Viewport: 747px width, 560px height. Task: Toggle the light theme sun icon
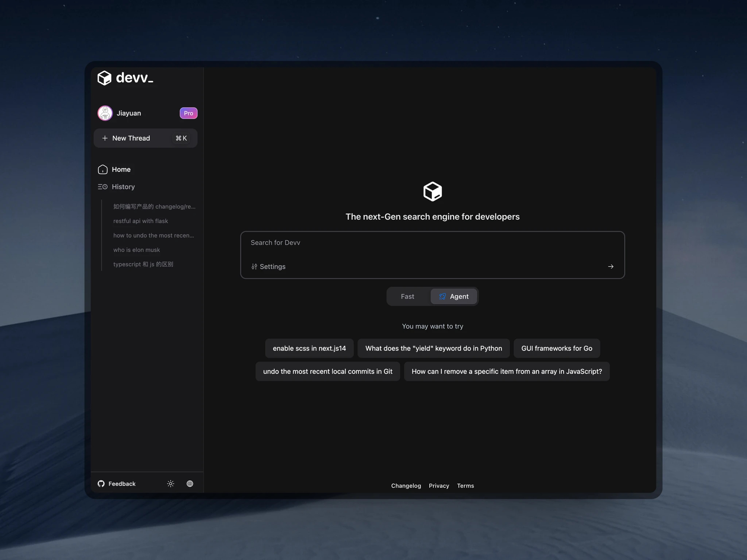pyautogui.click(x=170, y=483)
